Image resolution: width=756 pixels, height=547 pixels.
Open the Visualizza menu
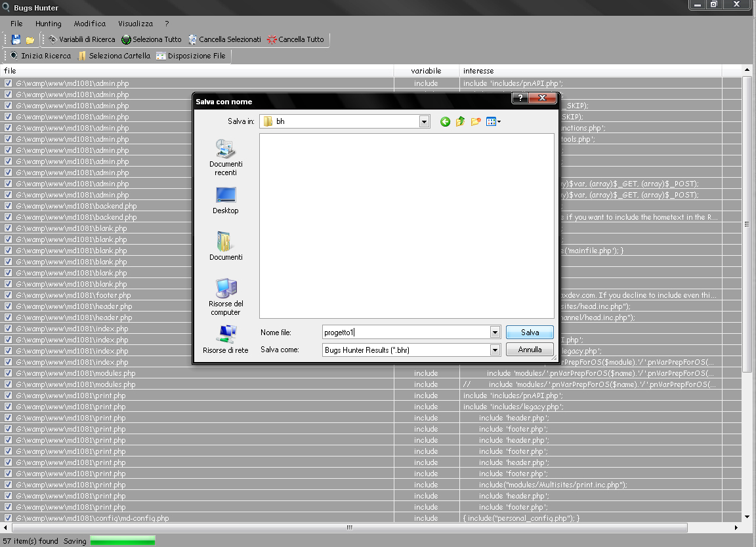pos(135,24)
